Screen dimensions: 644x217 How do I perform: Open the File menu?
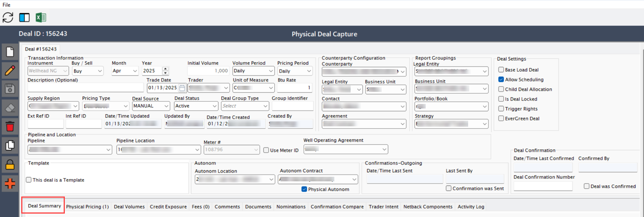point(6,5)
